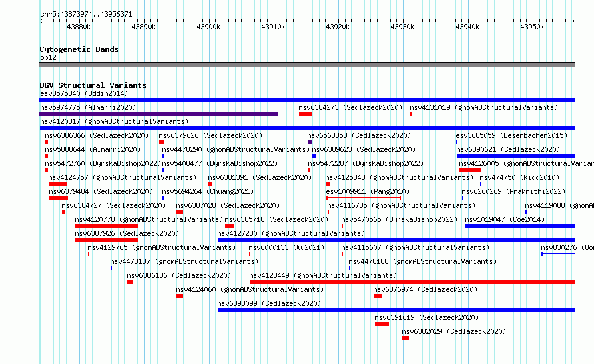Open nsv5408477 (ByrskaBishop2022) variant
This screenshot has width=594, height=364.
pyautogui.click(x=220, y=163)
